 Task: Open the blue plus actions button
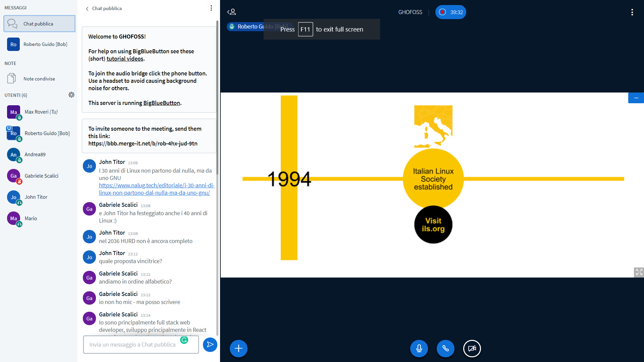(x=238, y=348)
